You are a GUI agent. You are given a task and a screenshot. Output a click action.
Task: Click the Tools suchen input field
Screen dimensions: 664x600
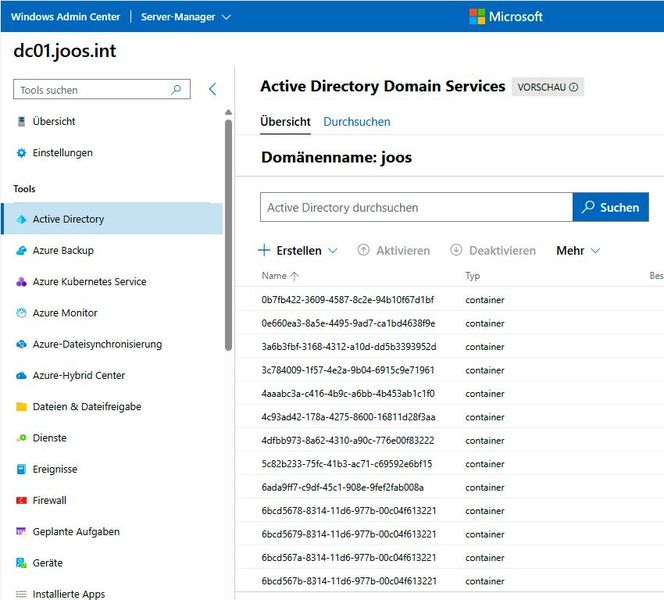[102, 89]
